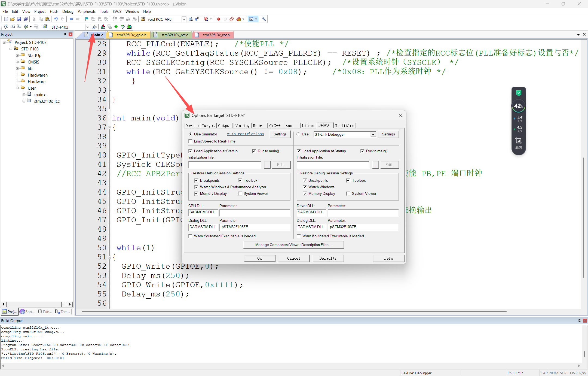Screen dimensions: 588x376
Task: Open the Peripherals menu
Action: coord(86,11)
